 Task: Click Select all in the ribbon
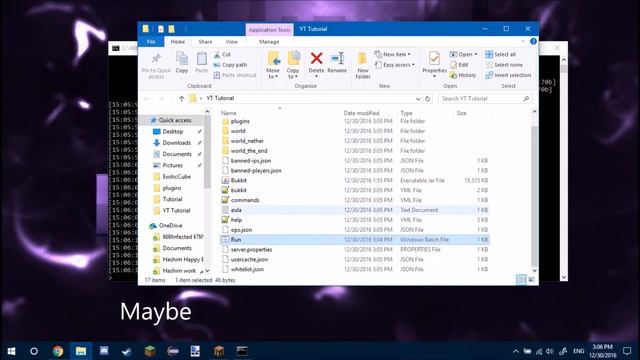501,54
